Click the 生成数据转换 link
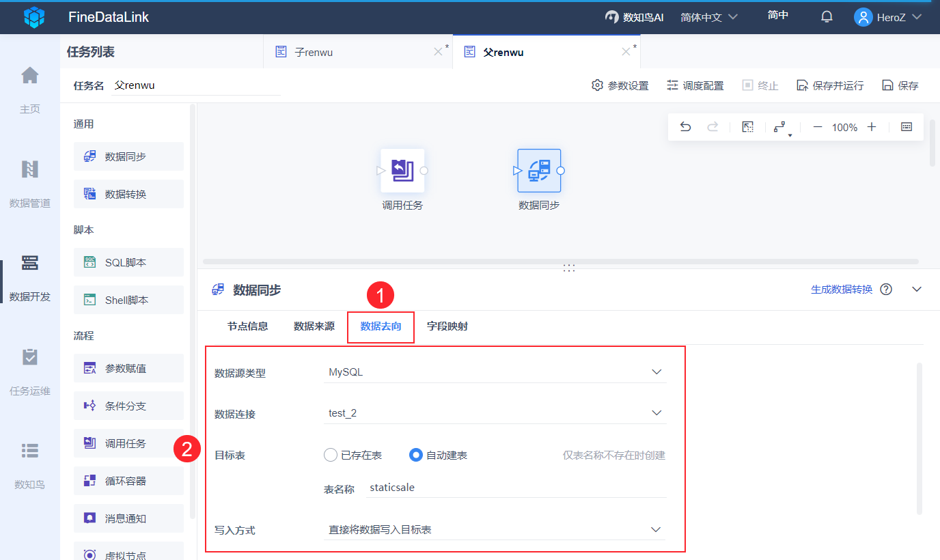The image size is (940, 560). [x=842, y=290]
